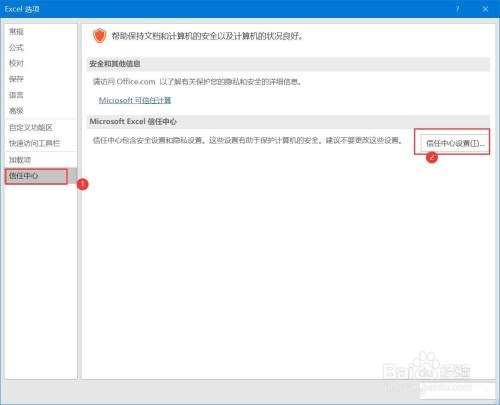Select the 公式 category in sidebar
This screenshot has width=500, height=405.
click(16, 47)
